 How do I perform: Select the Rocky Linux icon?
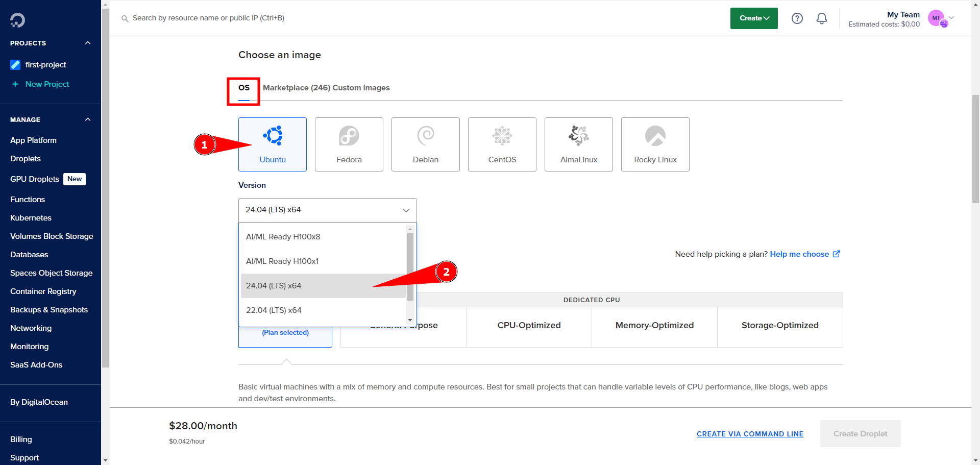655,136
